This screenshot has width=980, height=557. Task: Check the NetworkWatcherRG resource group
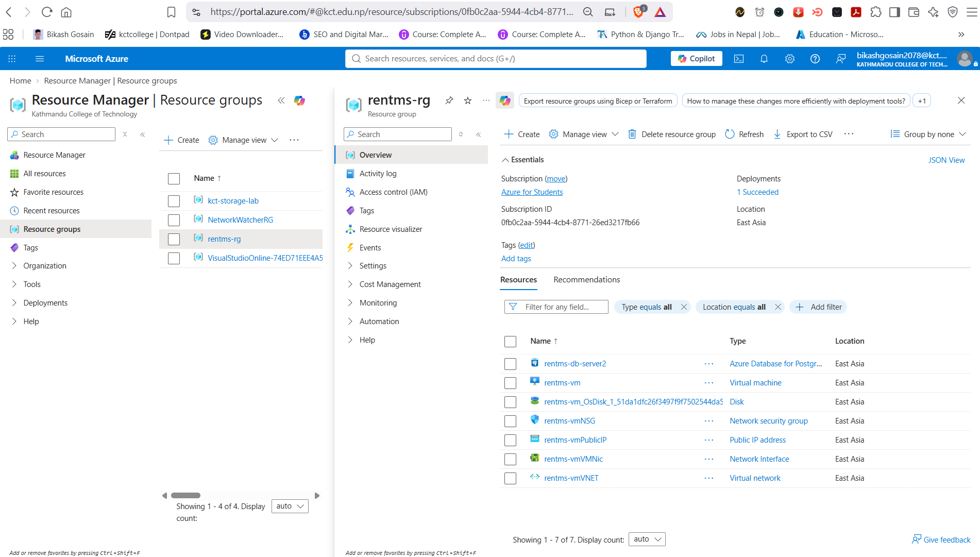pos(174,220)
